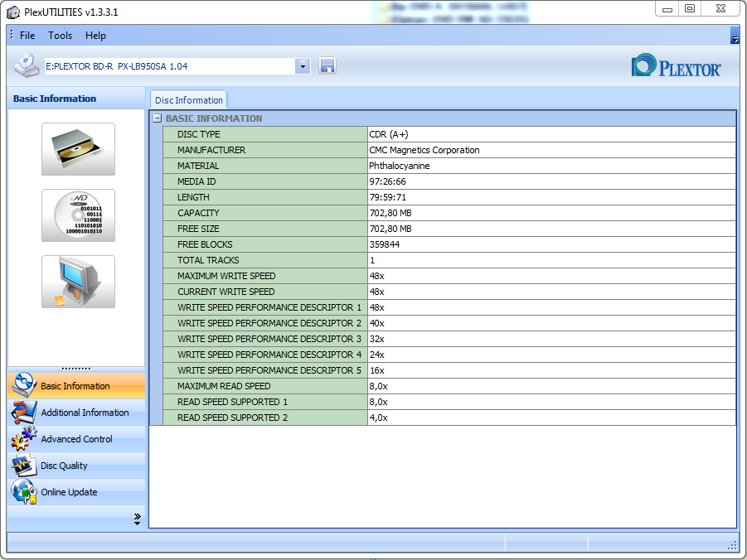Maximize the PlexUTILITIES window

689,8
